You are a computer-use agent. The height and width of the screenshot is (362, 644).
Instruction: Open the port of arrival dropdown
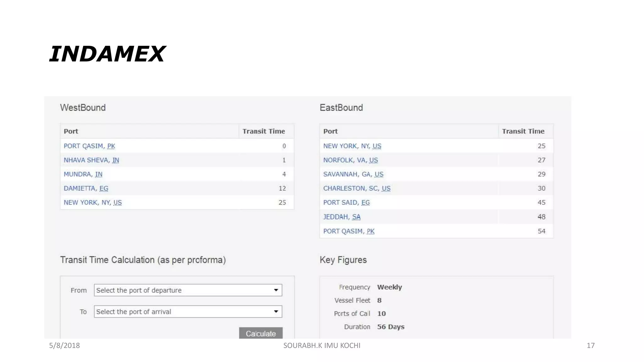(x=188, y=311)
